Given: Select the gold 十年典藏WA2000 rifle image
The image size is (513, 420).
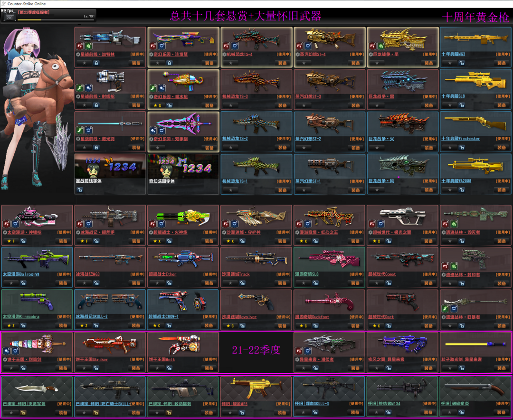Looking at the screenshot, I should [x=475, y=166].
